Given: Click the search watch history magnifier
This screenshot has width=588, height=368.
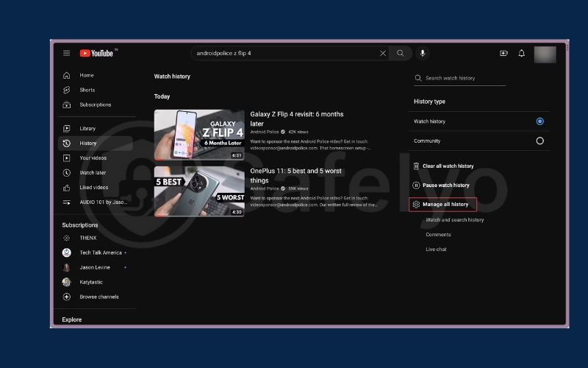Looking at the screenshot, I should pyautogui.click(x=418, y=78).
